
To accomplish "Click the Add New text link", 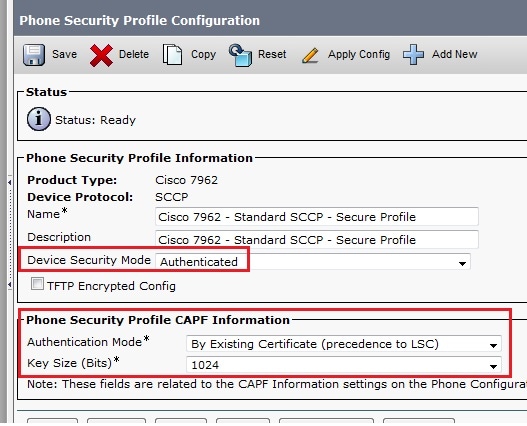I will tap(454, 54).
